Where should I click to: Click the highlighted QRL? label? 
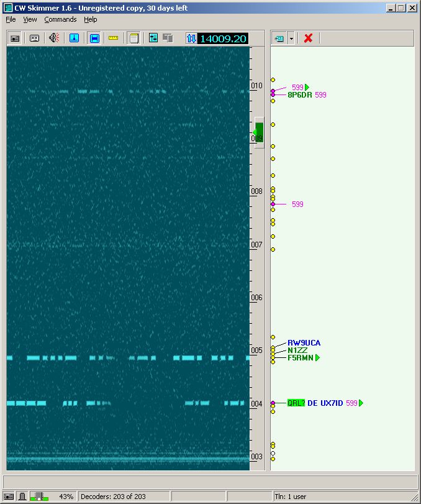click(x=296, y=403)
